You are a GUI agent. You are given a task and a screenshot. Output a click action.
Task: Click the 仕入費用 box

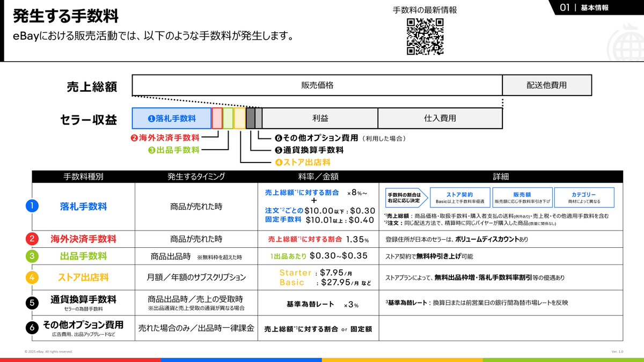tap(440, 118)
